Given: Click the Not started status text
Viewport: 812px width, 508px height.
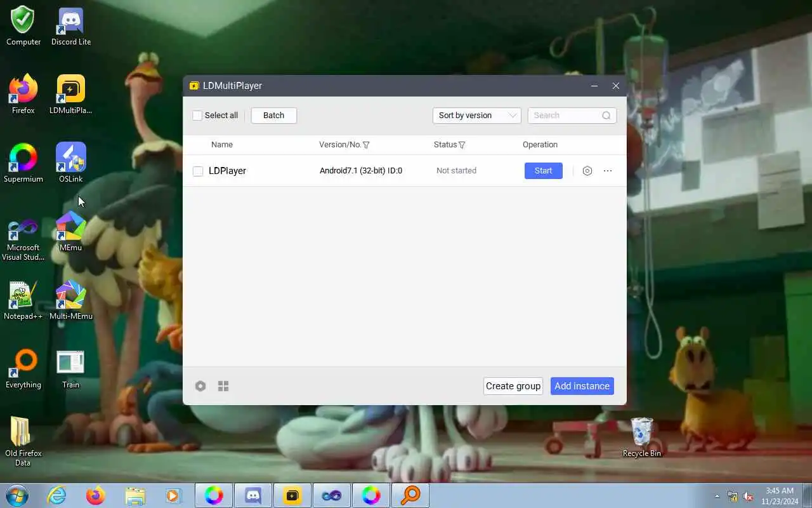Looking at the screenshot, I should click(x=456, y=171).
